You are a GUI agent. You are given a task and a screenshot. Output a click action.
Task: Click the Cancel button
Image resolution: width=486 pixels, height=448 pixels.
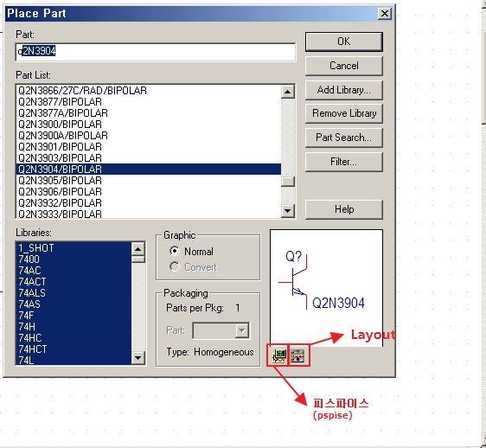coord(343,66)
